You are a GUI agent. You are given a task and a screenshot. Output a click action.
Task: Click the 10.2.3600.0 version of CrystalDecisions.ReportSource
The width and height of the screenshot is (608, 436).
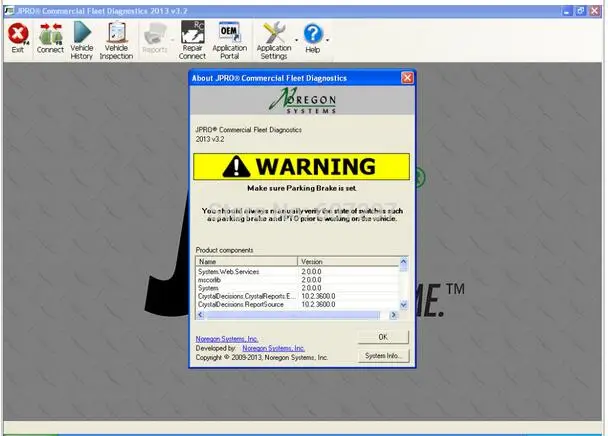(318, 305)
